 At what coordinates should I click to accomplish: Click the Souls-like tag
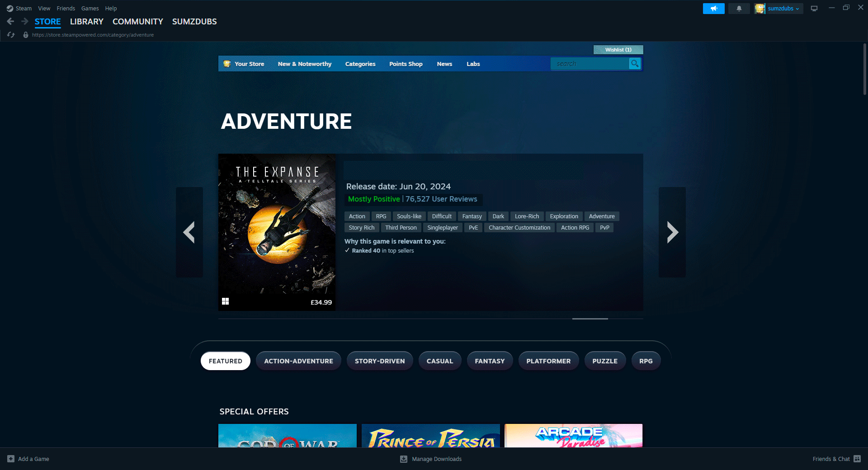[x=409, y=216]
